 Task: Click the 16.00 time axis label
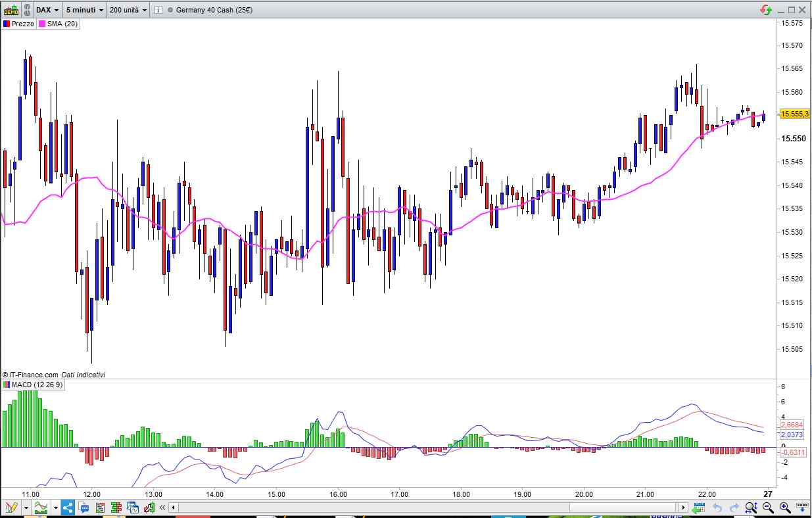[x=338, y=494]
